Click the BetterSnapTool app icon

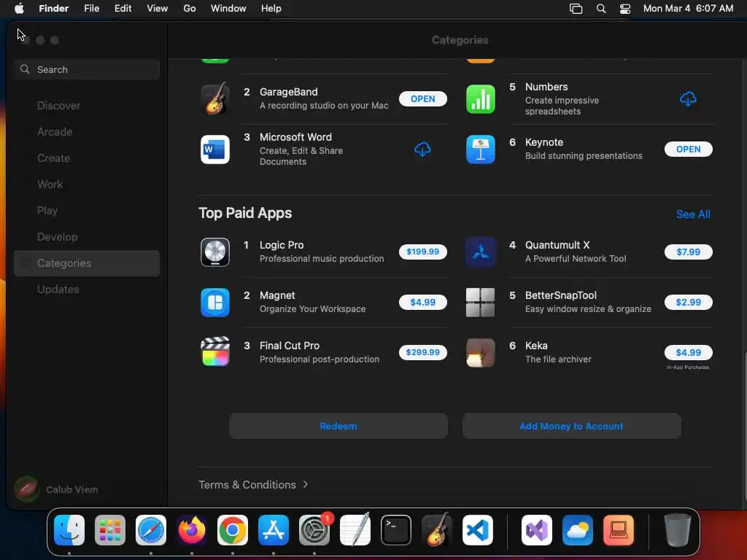click(480, 303)
